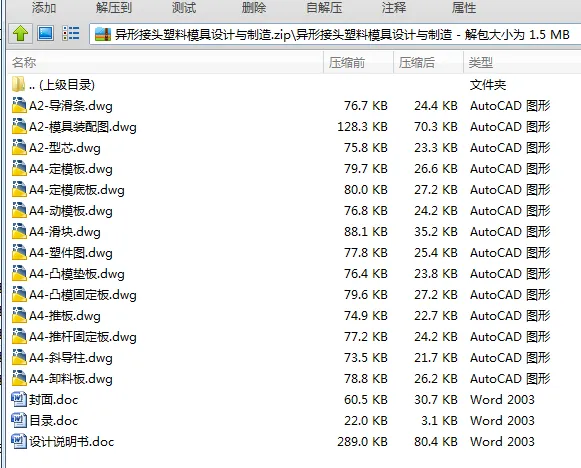Sort by the 压缩前 column header
The width and height of the screenshot is (581, 468).
[x=358, y=62]
